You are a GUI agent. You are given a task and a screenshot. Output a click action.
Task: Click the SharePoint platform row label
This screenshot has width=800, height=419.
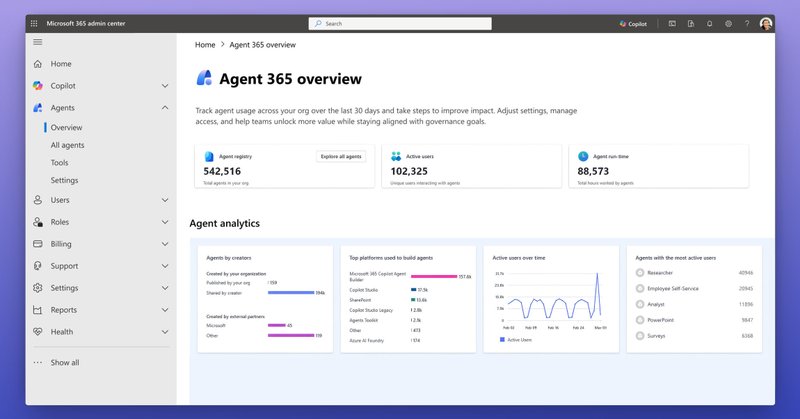pyautogui.click(x=360, y=300)
